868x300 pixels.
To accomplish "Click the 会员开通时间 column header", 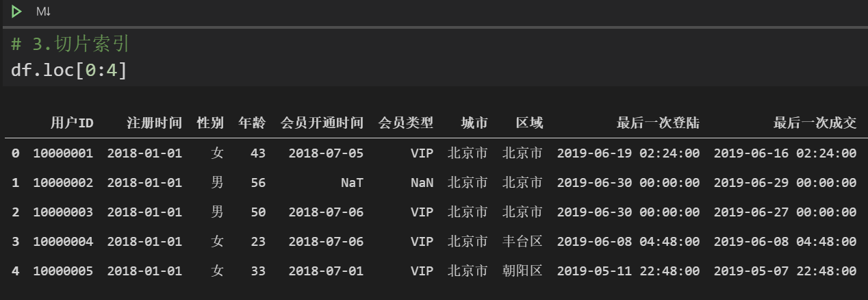I will point(322,123).
